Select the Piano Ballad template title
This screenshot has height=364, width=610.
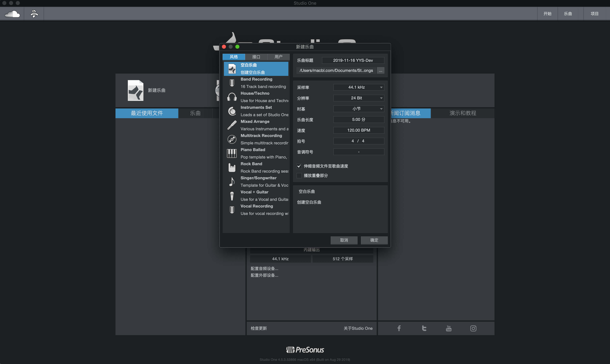[253, 150]
